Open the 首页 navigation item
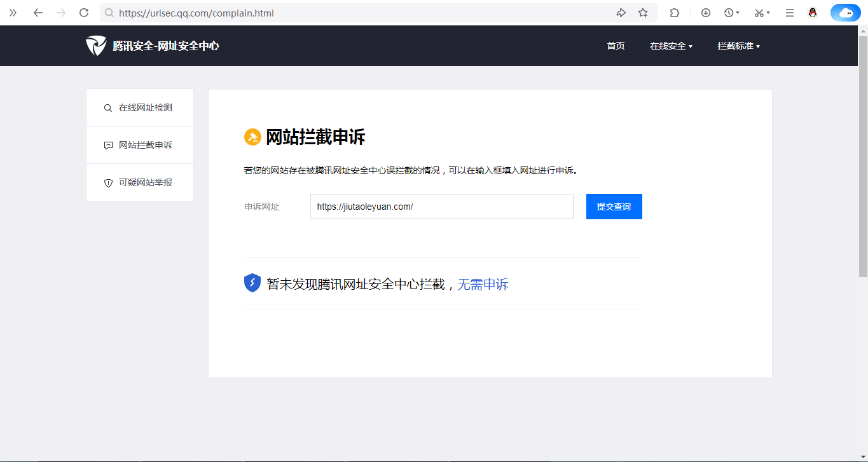The image size is (868, 462). tap(616, 46)
